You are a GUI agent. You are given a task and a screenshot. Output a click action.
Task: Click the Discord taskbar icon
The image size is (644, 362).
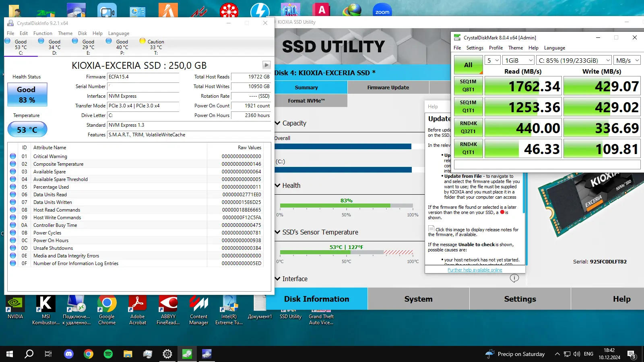click(x=69, y=354)
